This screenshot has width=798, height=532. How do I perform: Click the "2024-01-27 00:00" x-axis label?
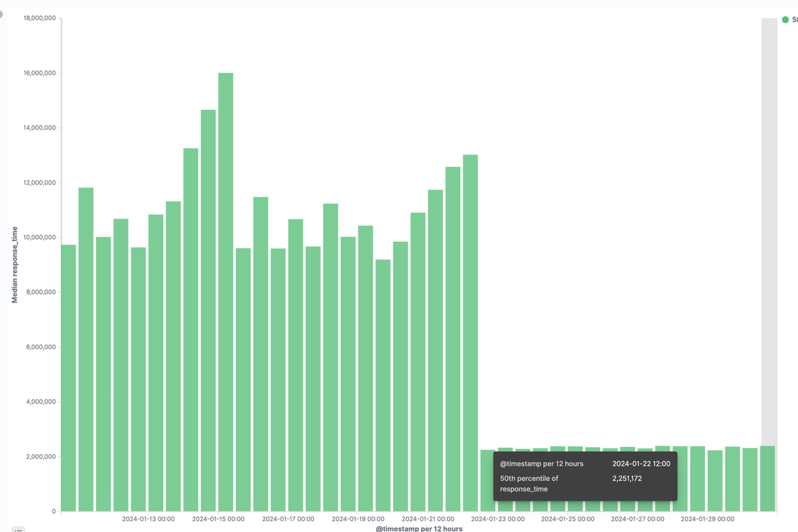[637, 519]
